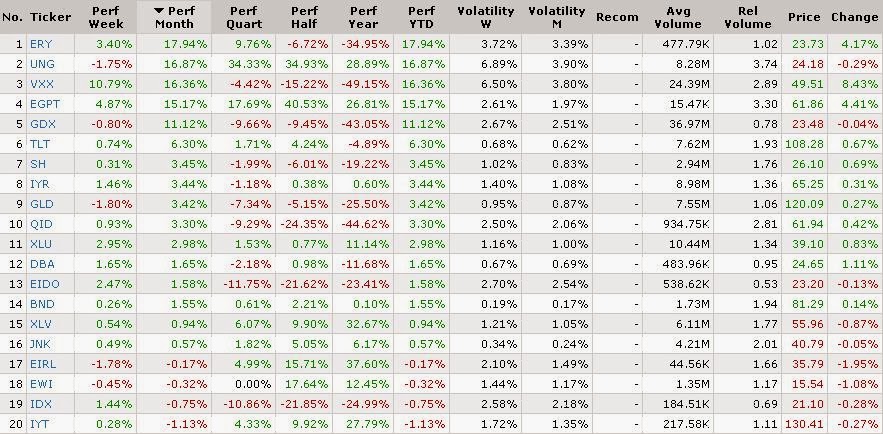Click the GDX ticker link
883x434 pixels.
click(x=42, y=130)
